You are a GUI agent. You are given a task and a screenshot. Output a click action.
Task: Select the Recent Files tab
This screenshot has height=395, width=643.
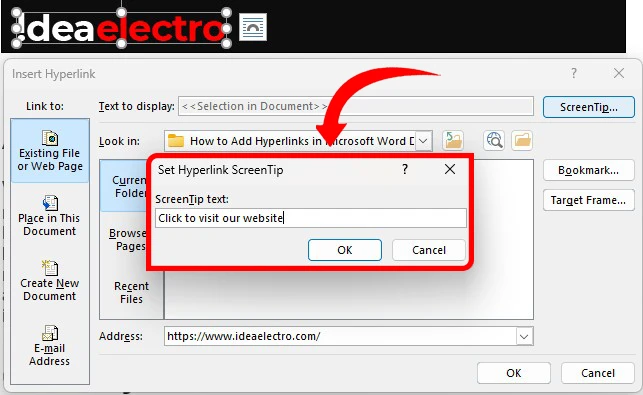[131, 292]
